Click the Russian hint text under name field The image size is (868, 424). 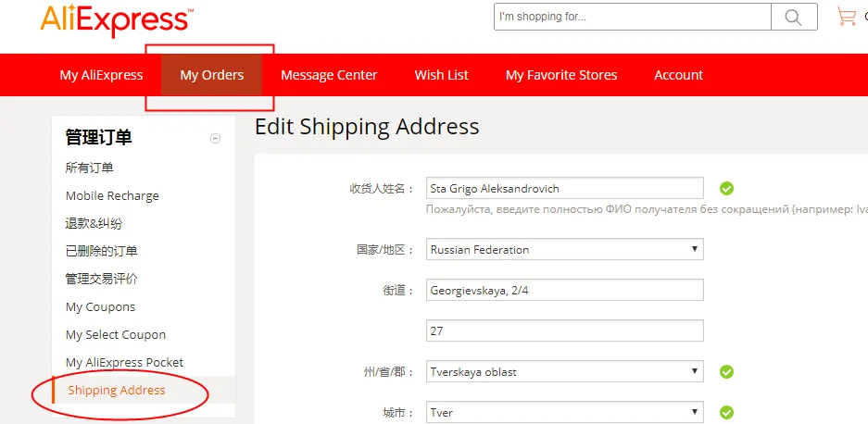pos(647,209)
